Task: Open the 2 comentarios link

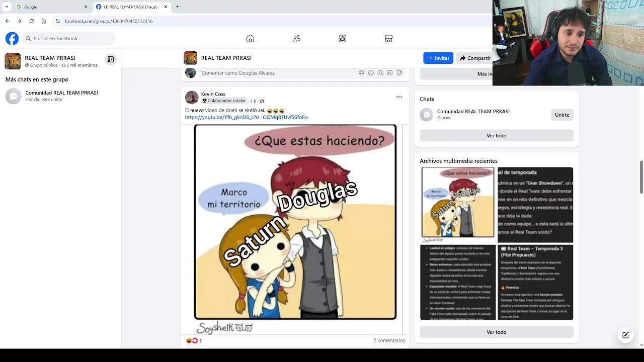Action: pyautogui.click(x=389, y=340)
